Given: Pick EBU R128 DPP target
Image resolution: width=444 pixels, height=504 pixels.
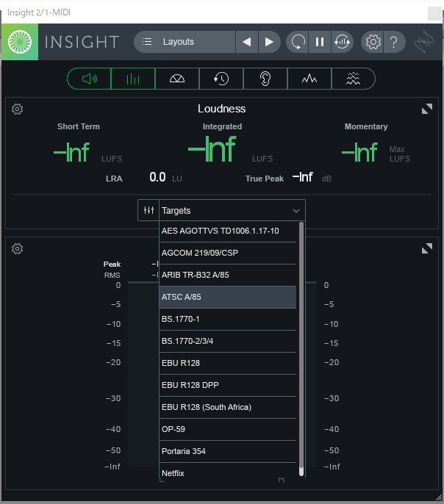Looking at the screenshot, I should coord(228,385).
